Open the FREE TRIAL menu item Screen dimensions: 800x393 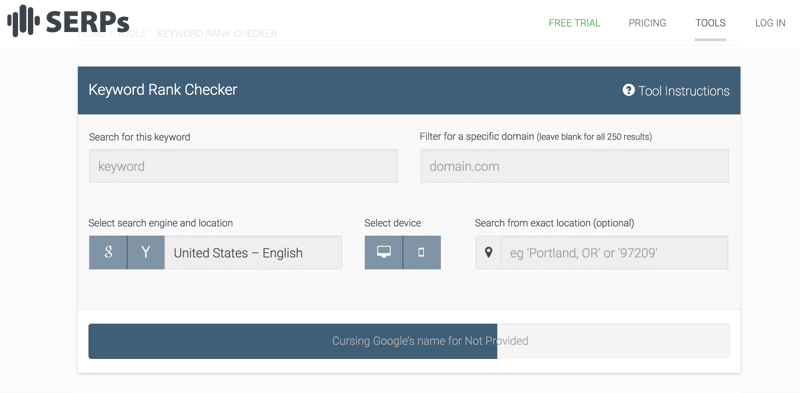pyautogui.click(x=574, y=23)
